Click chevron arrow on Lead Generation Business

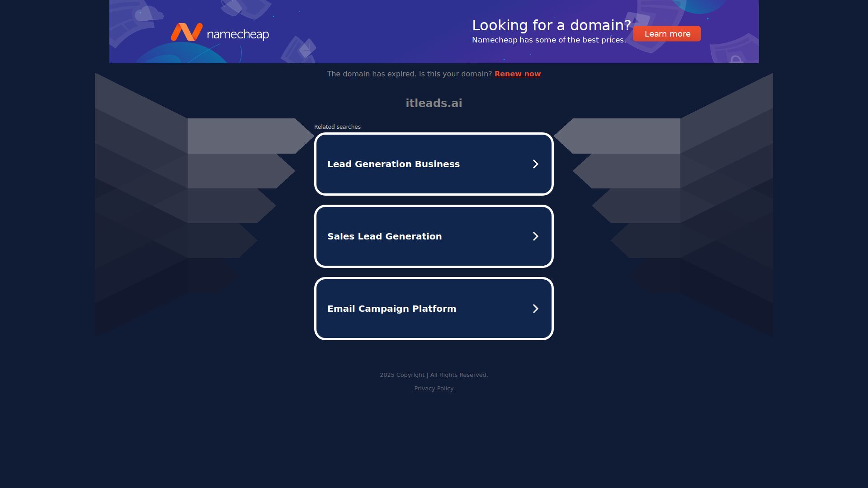coord(535,164)
